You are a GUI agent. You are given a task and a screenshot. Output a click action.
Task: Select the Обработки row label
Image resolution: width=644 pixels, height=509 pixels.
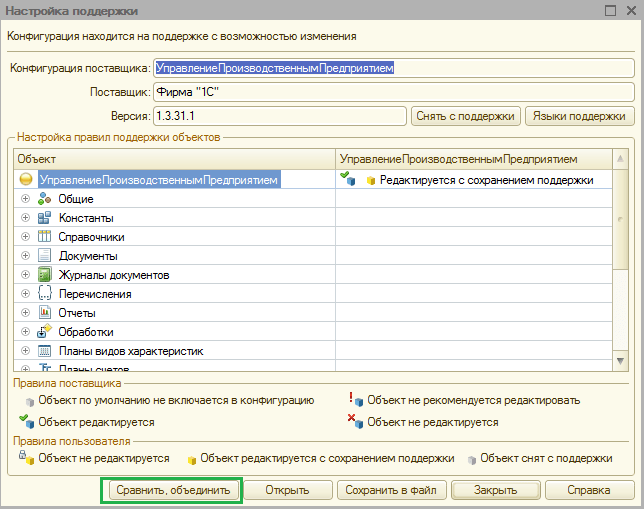click(86, 332)
